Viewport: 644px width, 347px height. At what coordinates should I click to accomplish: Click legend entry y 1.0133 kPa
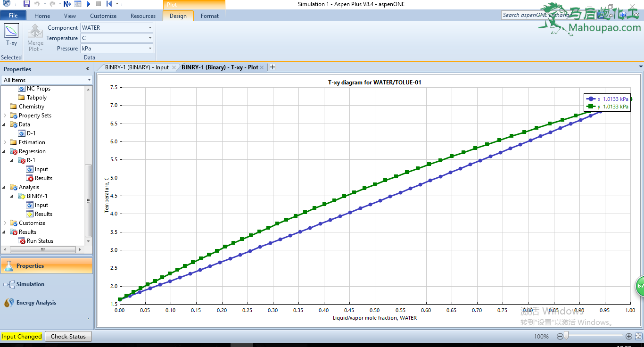pyautogui.click(x=607, y=107)
